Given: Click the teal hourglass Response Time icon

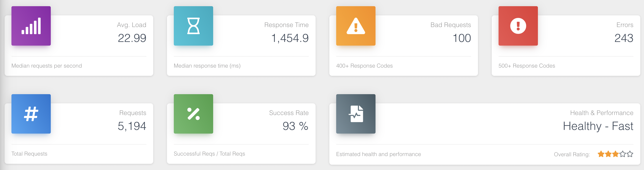Looking at the screenshot, I should tap(193, 26).
